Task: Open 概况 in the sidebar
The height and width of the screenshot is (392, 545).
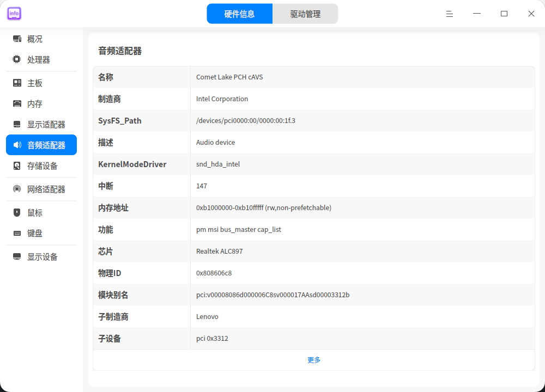Action: click(41, 39)
